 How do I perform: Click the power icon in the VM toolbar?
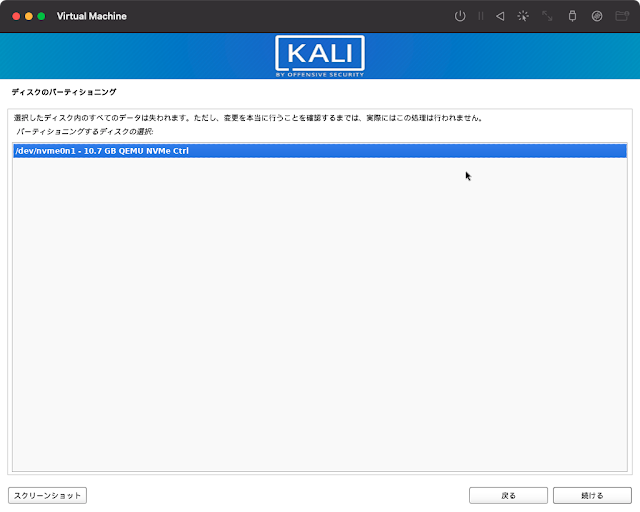(x=460, y=16)
